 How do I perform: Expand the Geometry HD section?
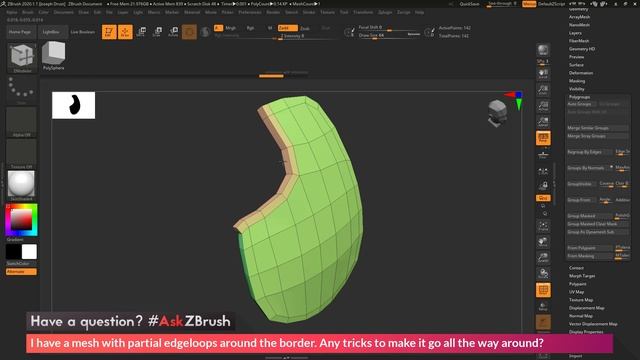tap(582, 49)
